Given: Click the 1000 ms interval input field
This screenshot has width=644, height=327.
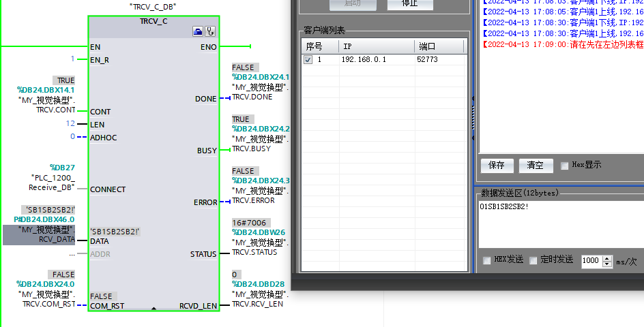Looking at the screenshot, I should [x=591, y=261].
